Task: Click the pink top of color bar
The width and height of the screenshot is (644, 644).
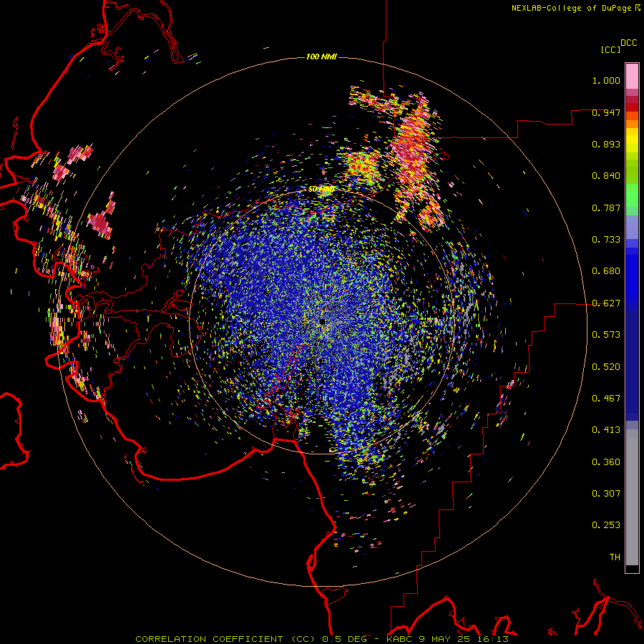Action: point(632,77)
